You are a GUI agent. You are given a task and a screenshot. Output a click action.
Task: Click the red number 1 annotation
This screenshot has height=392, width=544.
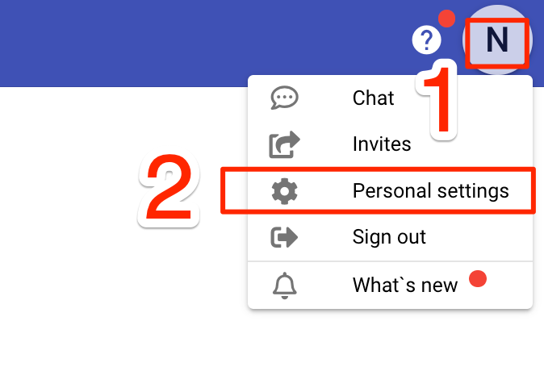pos(439,99)
